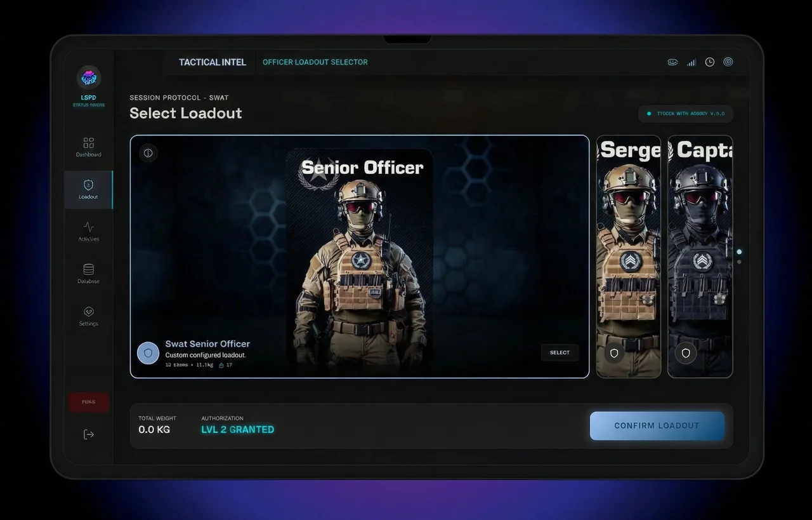Switch to Officer Loadout Selector tab
The width and height of the screenshot is (812, 520).
point(315,62)
